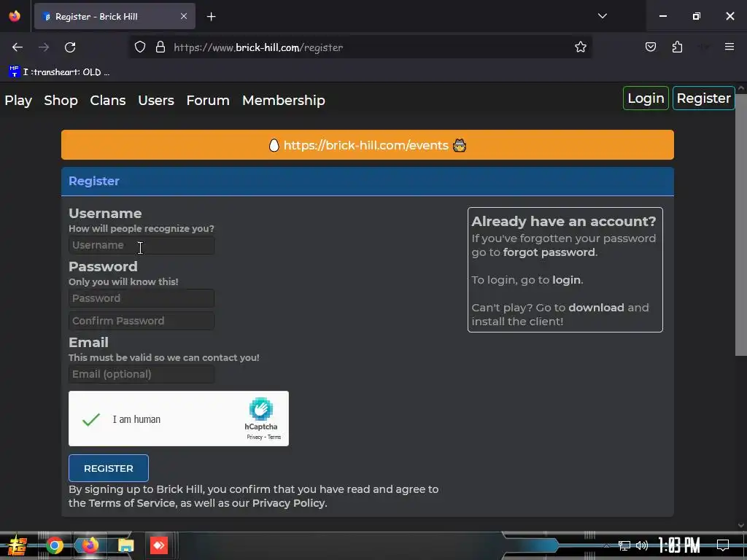Open the Pocket save icon
Viewport: 747px width, 560px height.
tap(650, 47)
